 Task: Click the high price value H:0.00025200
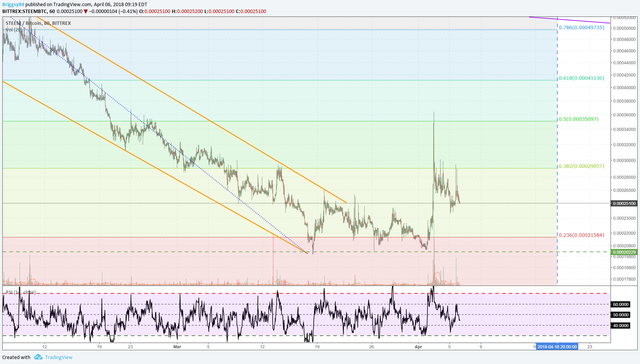[187, 11]
